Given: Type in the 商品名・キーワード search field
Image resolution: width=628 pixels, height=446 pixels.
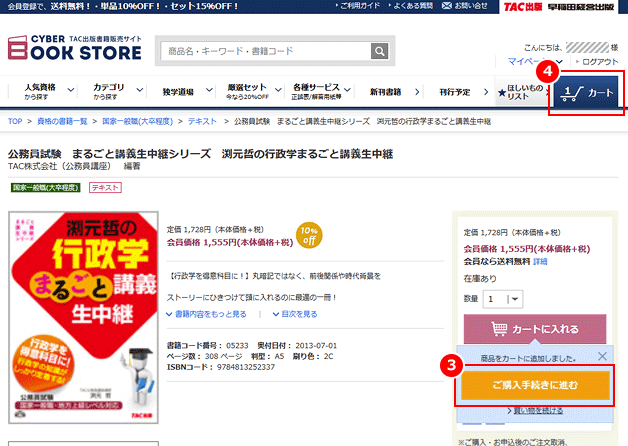Looking at the screenshot, I should pyautogui.click(x=266, y=51).
